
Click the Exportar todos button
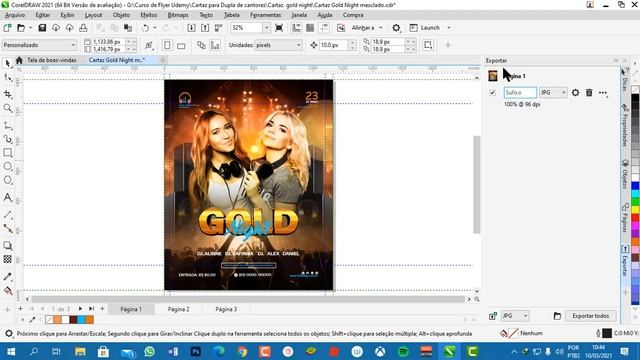590,316
